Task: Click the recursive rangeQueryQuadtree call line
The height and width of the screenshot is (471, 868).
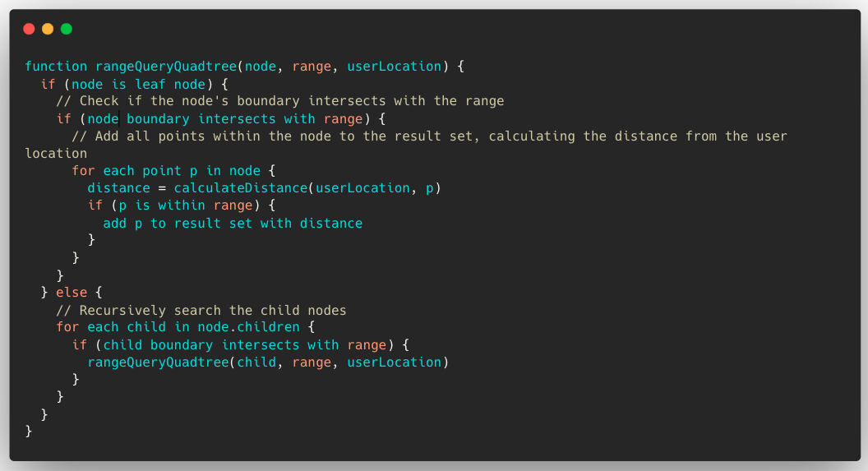Action: [x=268, y=362]
